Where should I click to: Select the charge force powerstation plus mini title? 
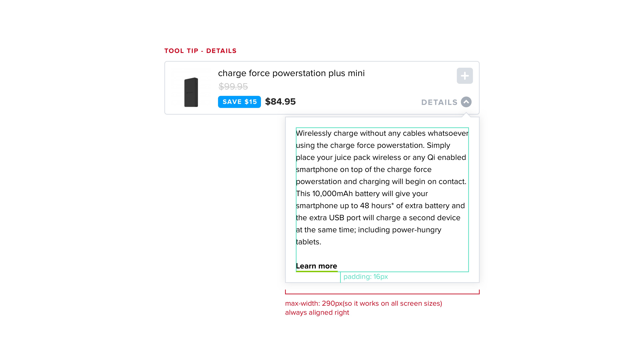pyautogui.click(x=291, y=73)
